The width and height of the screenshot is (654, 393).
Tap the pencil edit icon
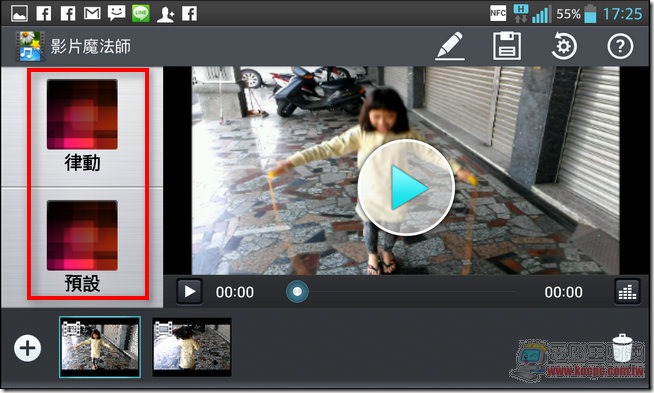point(450,46)
